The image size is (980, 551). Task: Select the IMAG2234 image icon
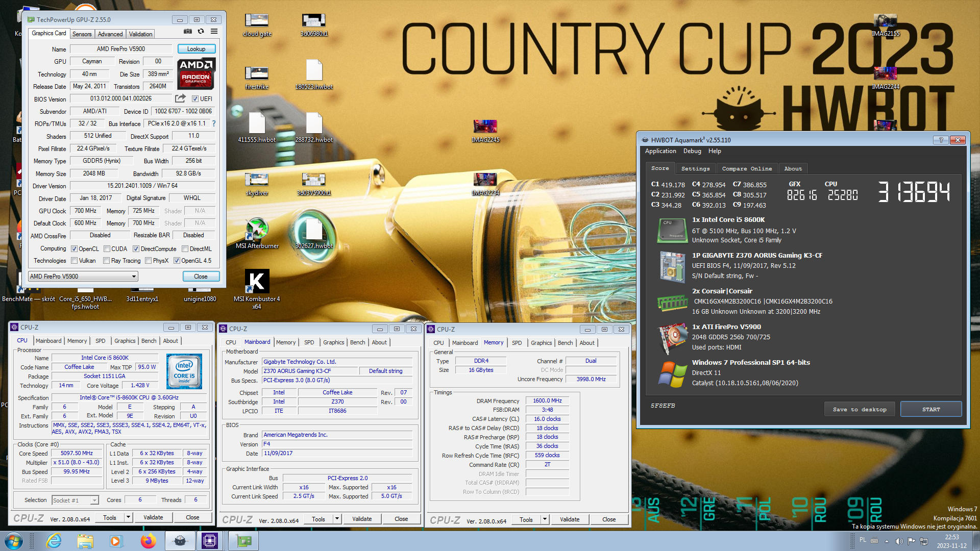(x=485, y=184)
